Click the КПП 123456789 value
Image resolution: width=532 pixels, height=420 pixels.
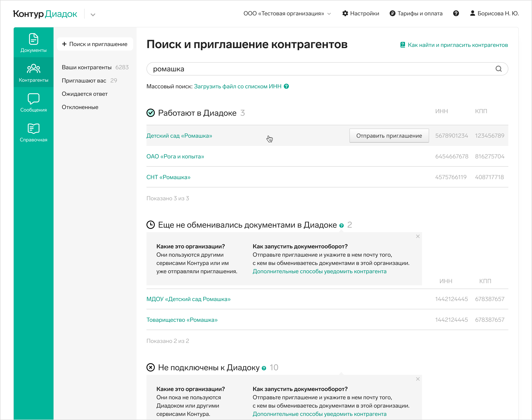tap(489, 136)
